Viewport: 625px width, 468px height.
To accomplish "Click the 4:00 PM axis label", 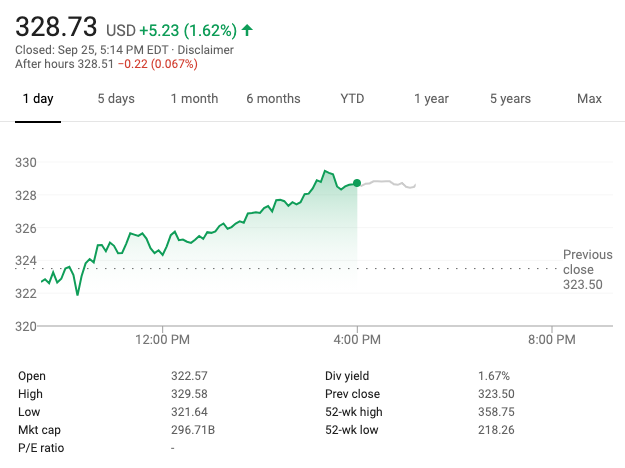I will tap(357, 339).
